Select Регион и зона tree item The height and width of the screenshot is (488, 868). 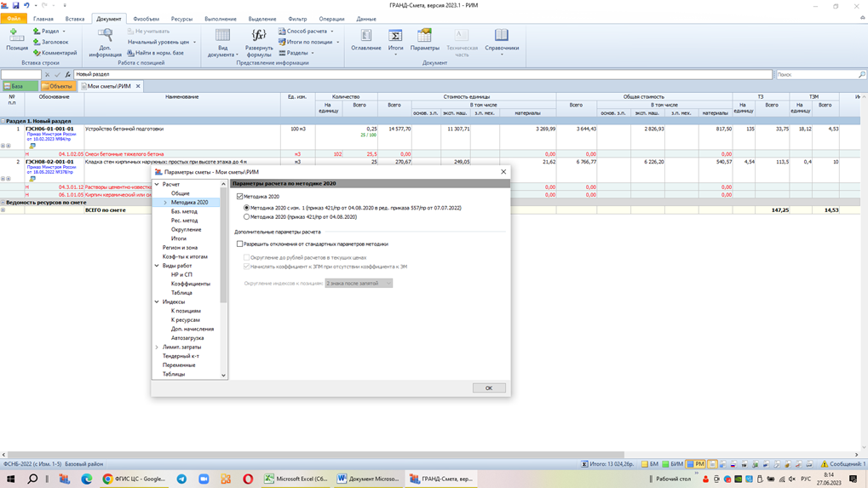(x=180, y=247)
